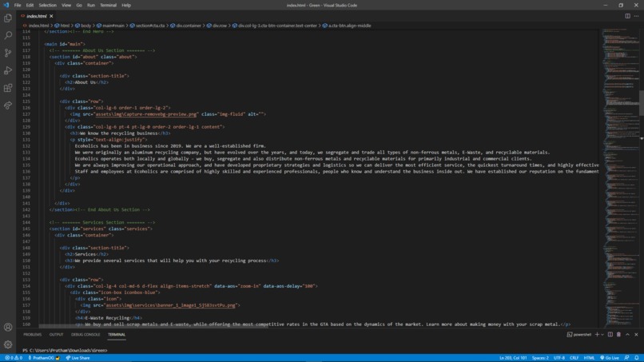Click the PrathamOG status bar item

pos(44,358)
